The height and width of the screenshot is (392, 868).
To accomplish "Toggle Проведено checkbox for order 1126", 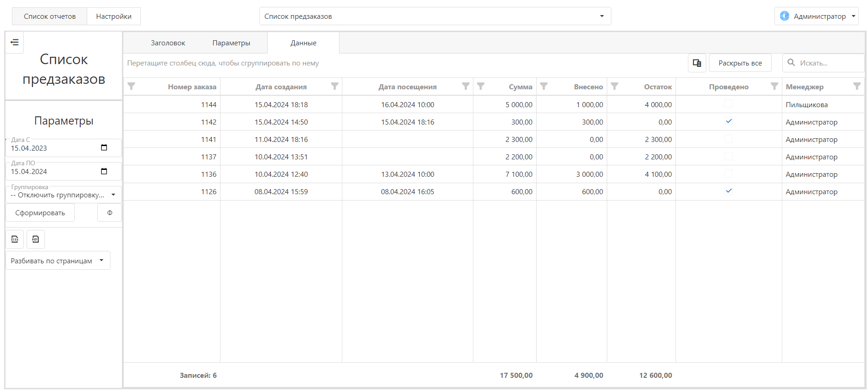I will click(x=729, y=191).
